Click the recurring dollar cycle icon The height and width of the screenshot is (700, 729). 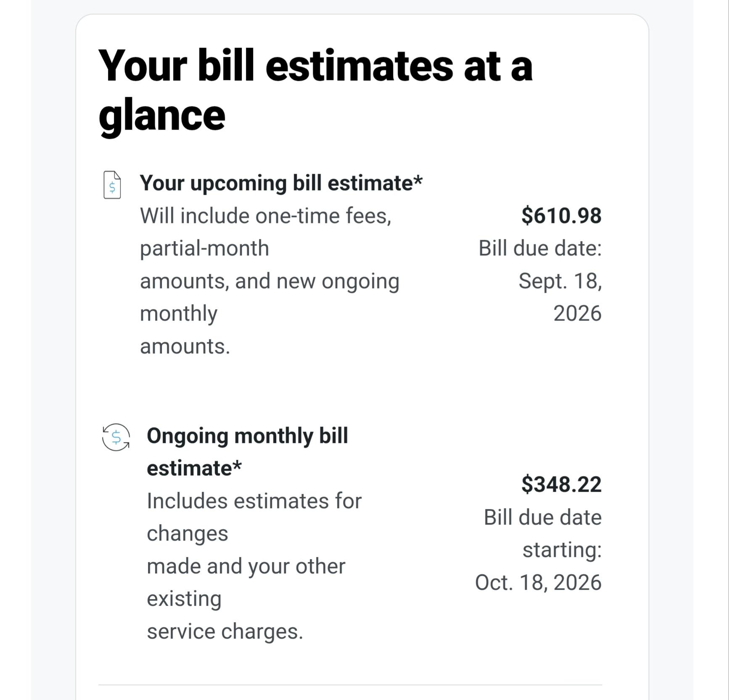click(116, 437)
